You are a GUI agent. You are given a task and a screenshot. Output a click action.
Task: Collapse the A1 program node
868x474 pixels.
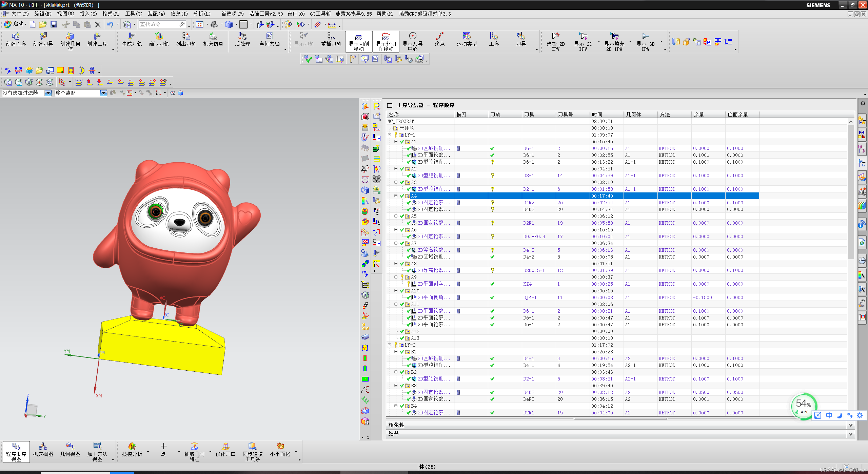396,142
